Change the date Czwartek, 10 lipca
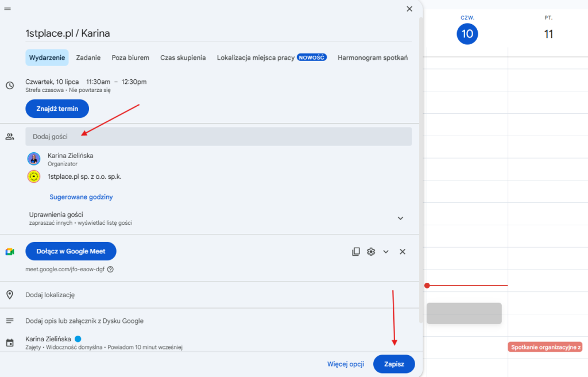Viewport: 588px width, 377px height. pos(52,82)
